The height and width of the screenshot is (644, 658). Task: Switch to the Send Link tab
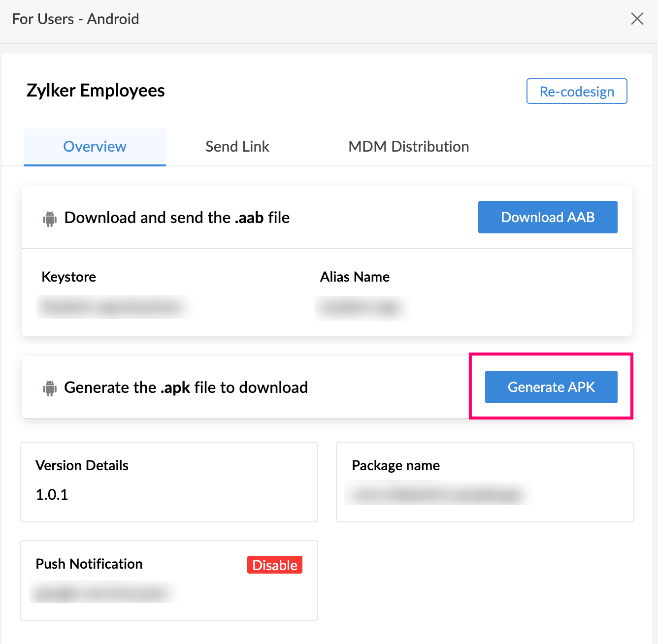pyautogui.click(x=237, y=146)
